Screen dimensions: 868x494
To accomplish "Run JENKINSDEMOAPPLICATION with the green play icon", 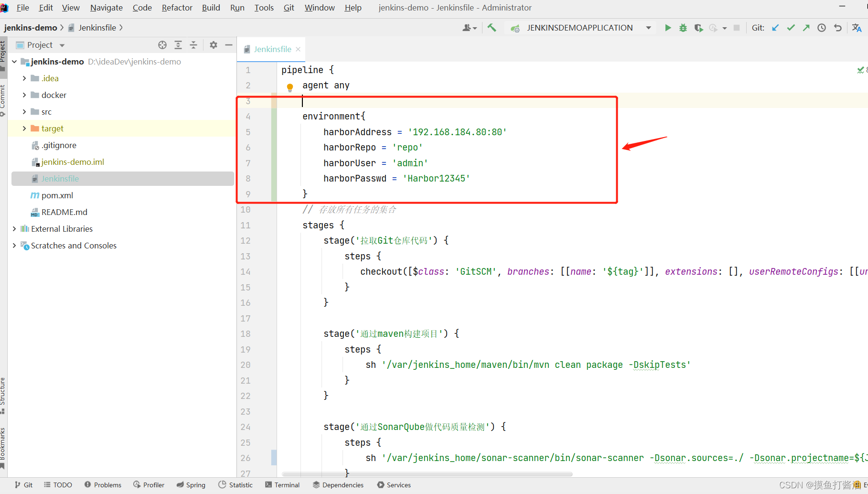I will pos(668,28).
